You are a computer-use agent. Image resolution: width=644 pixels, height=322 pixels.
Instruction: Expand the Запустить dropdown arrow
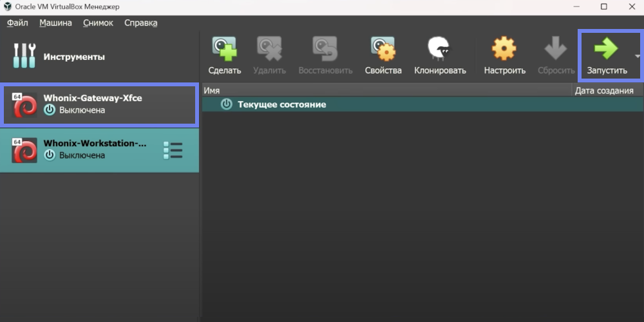tap(638, 57)
